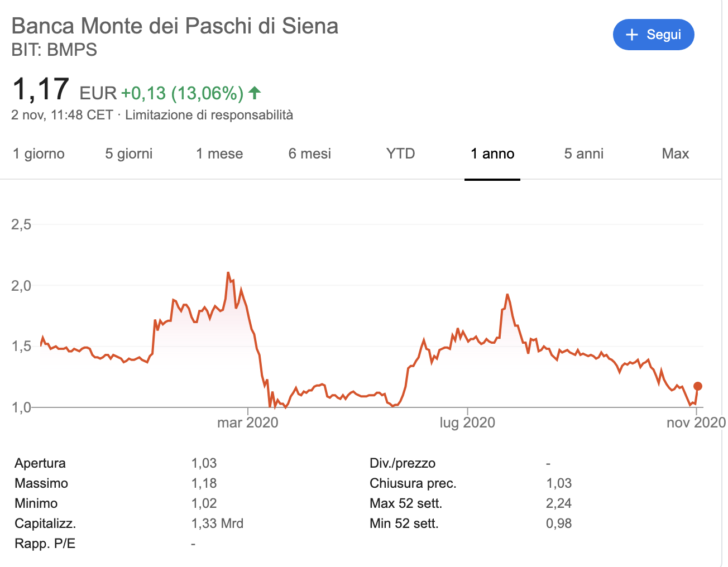This screenshot has height=567, width=728.
Task: Click the stock title Banca Monte dei Paschi
Action: [x=175, y=26]
